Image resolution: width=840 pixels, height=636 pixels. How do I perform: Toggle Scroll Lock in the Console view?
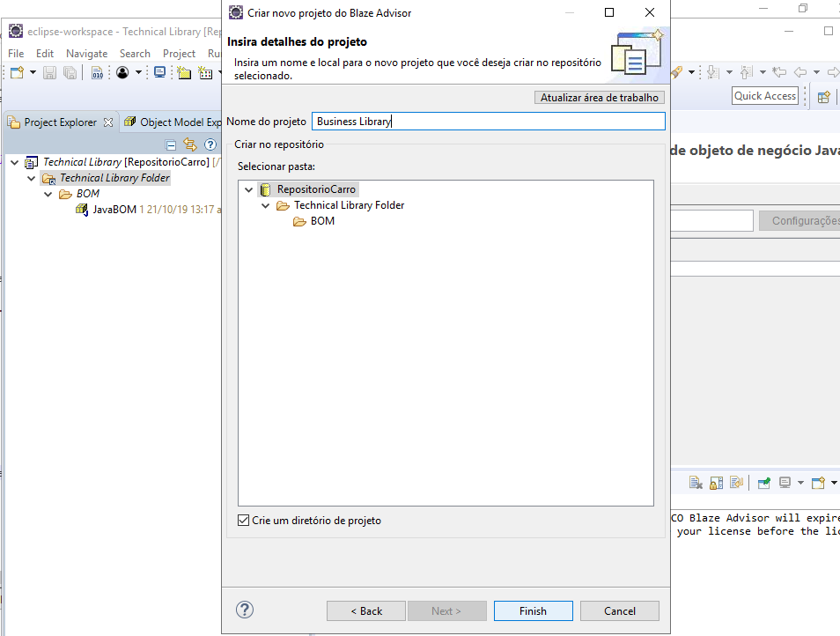coord(716,483)
